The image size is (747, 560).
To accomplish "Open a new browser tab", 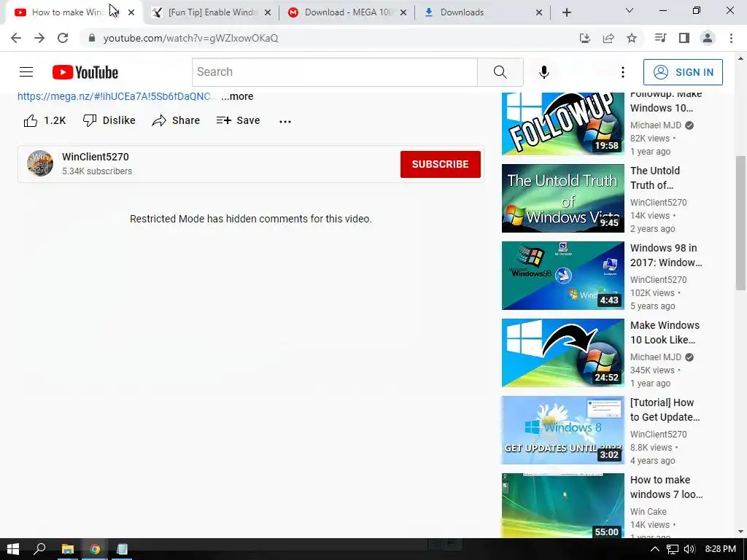I will pos(566,12).
